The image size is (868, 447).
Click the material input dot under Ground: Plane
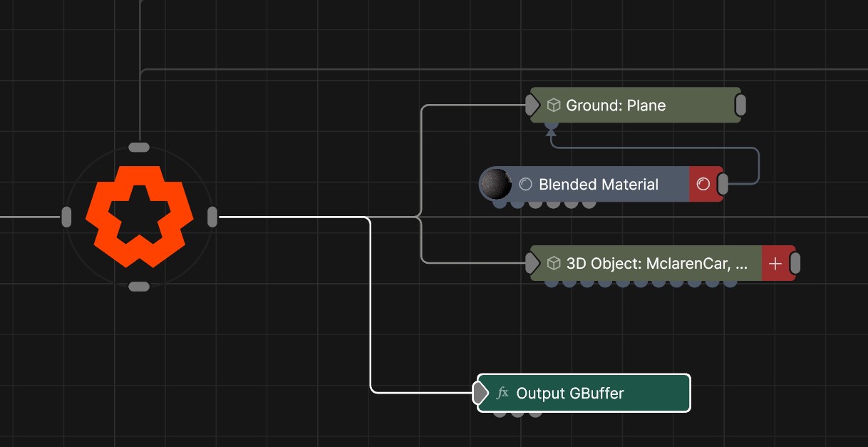551,124
